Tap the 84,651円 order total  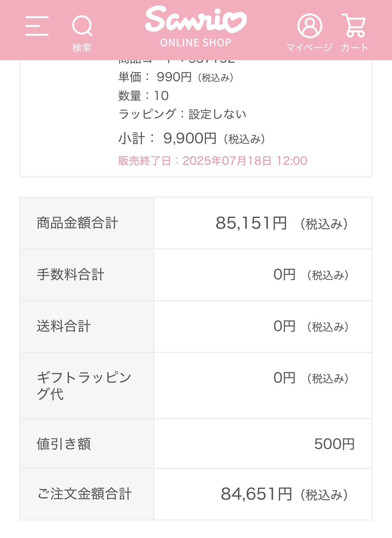(256, 494)
